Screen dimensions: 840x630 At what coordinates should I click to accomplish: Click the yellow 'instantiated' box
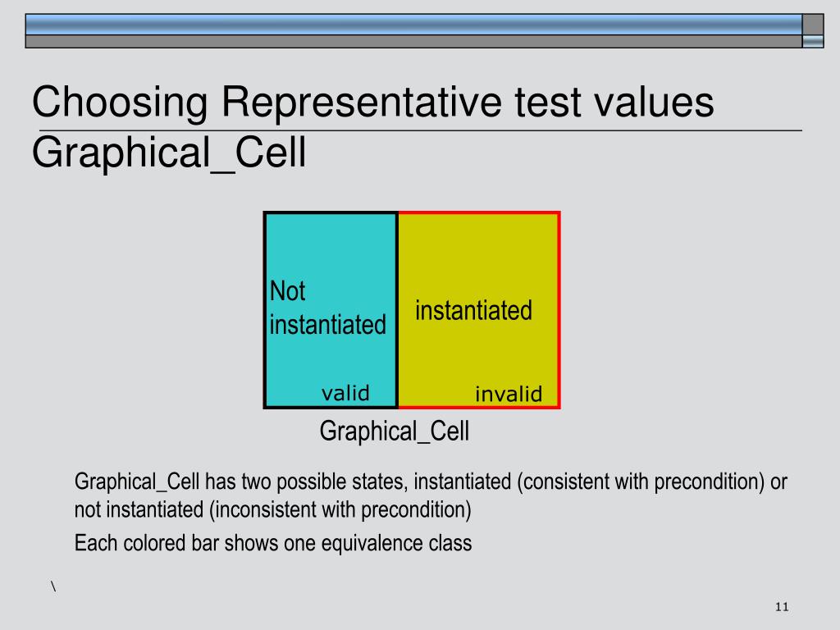pyautogui.click(x=479, y=310)
